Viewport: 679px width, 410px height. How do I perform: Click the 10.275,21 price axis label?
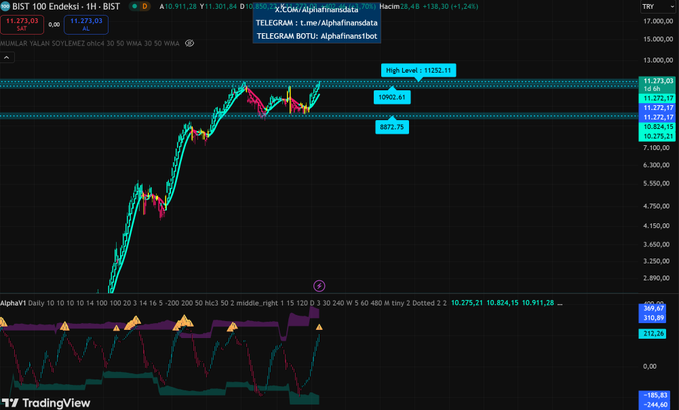click(x=658, y=136)
